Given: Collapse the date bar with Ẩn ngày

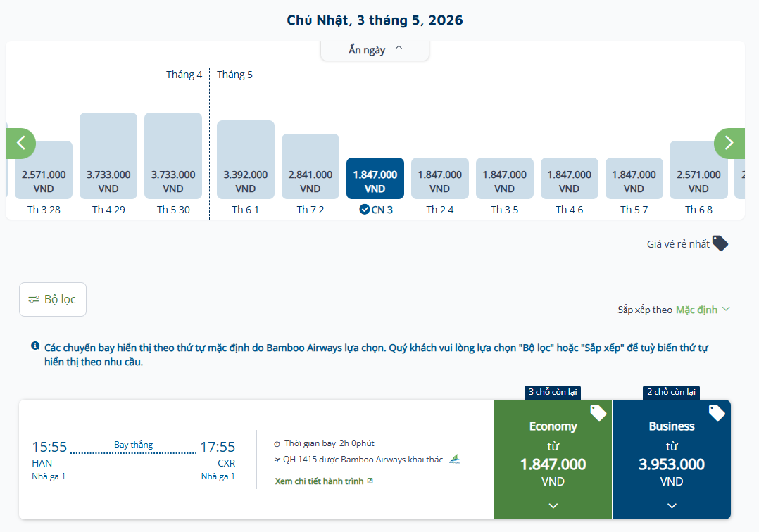Looking at the screenshot, I should (375, 49).
